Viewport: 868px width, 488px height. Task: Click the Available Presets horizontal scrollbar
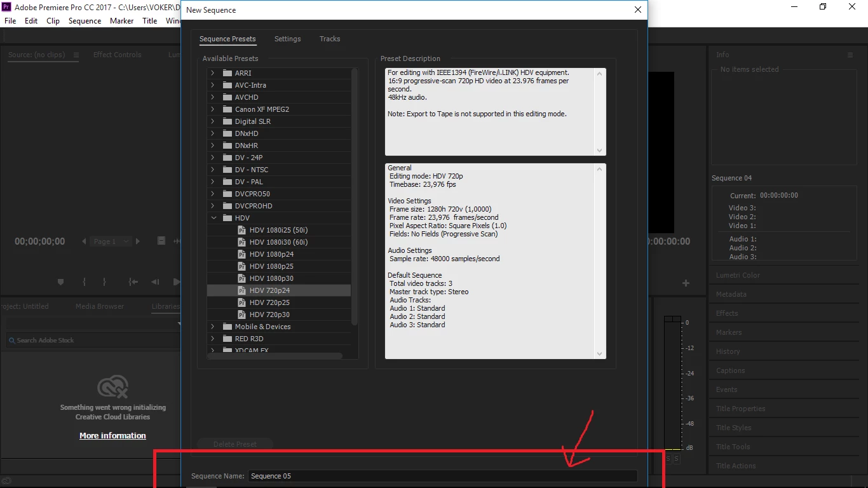point(275,356)
